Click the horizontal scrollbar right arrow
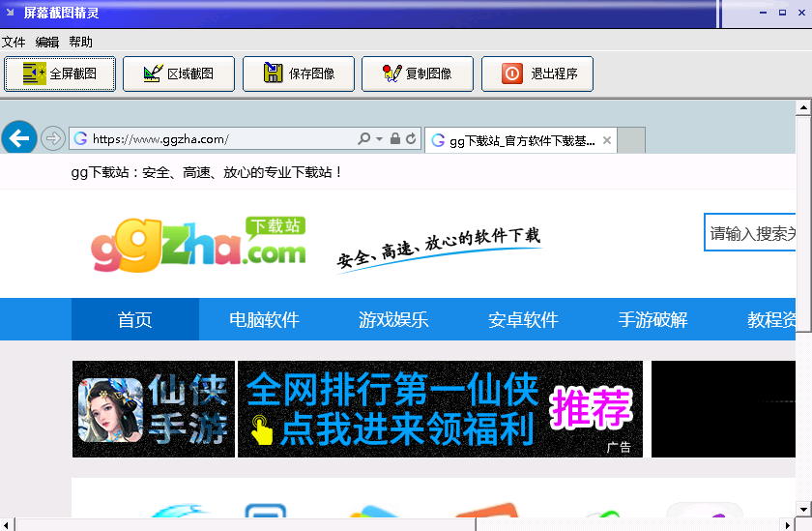Screen dimensions: 812x531 (x=788, y=525)
